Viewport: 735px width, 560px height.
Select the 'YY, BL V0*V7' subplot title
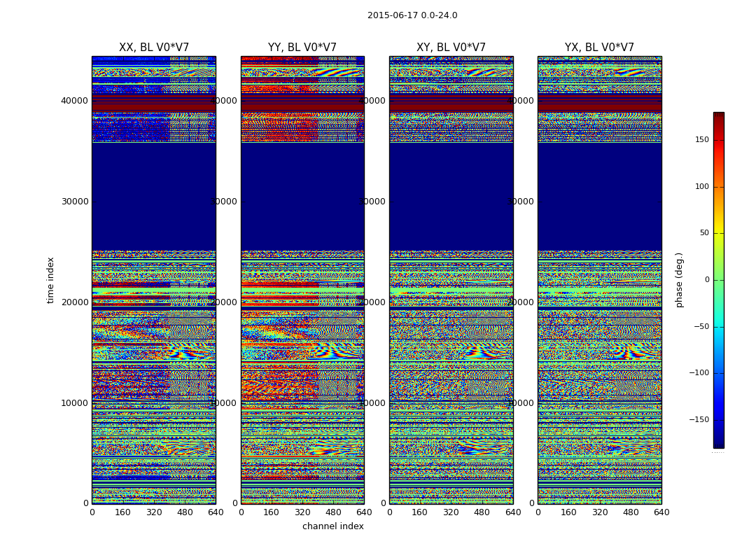click(x=302, y=48)
